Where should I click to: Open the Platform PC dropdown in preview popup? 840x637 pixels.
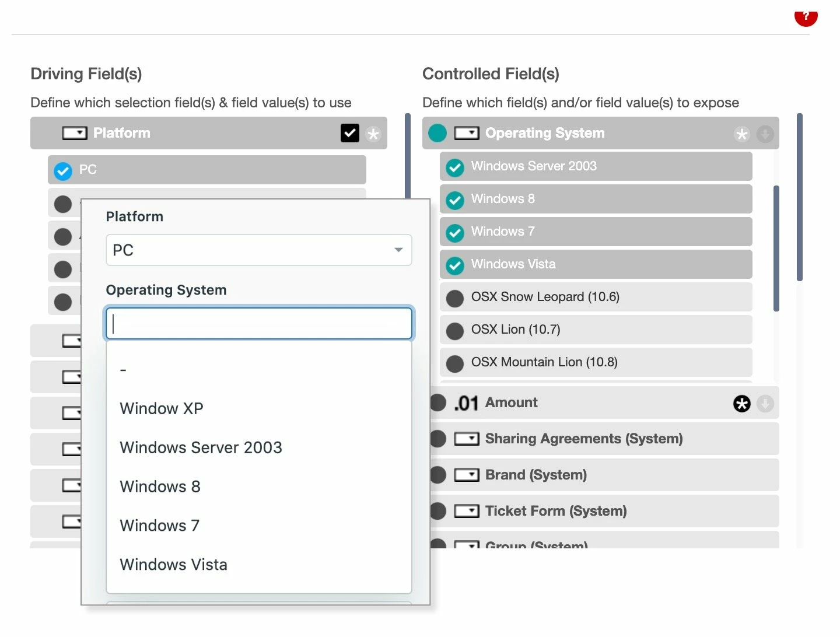tap(259, 250)
